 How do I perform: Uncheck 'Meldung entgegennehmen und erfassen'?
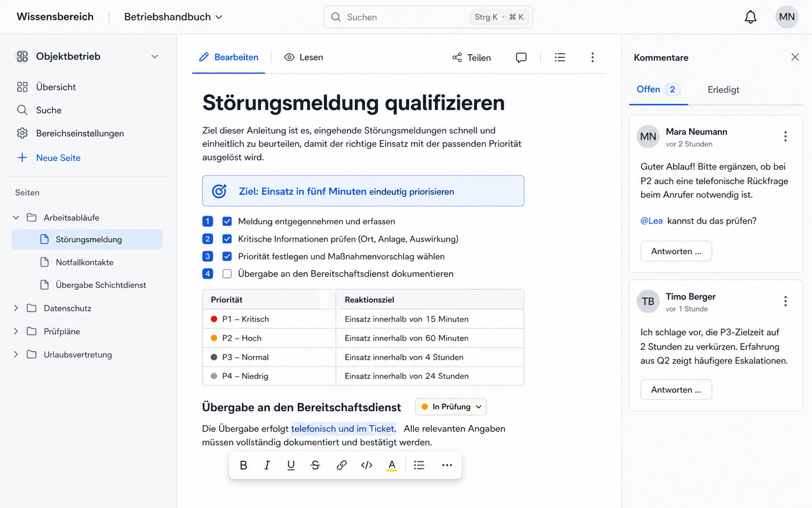(x=227, y=221)
